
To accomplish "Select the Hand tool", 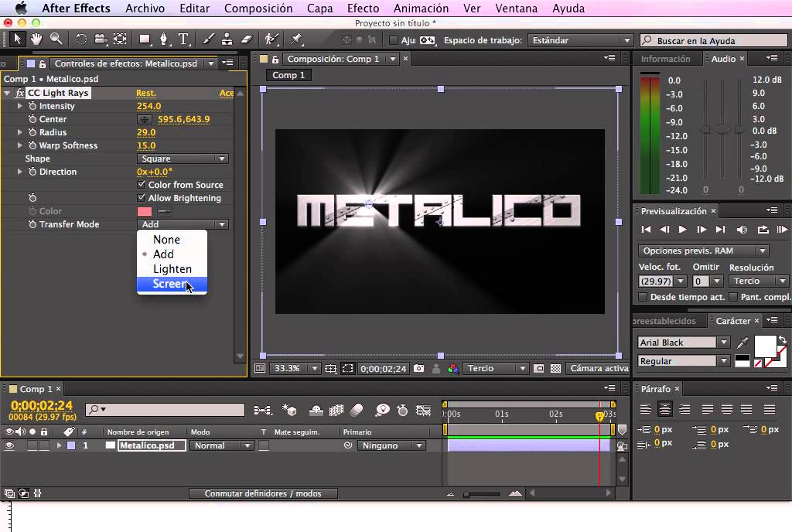I will (36, 39).
